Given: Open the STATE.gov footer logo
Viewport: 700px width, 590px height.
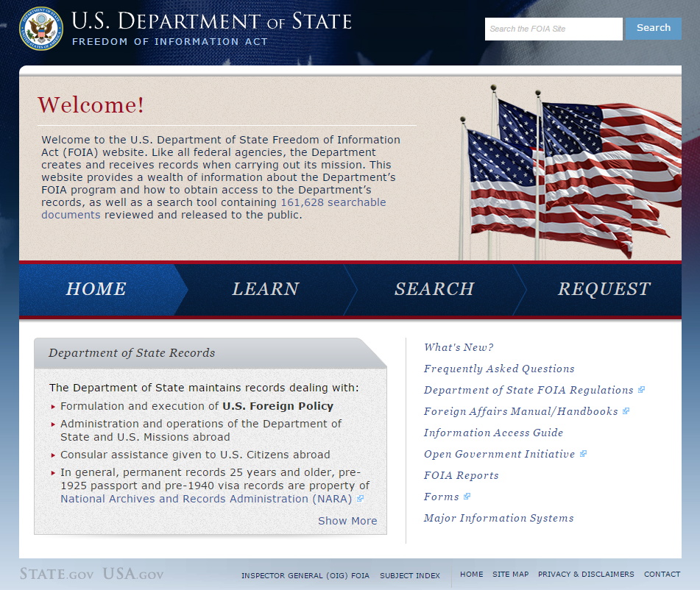Looking at the screenshot, I should tap(57, 575).
